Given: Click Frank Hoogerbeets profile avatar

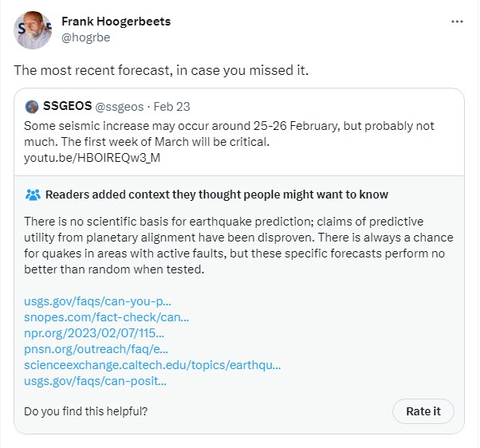Looking at the screenshot, I should [33, 29].
